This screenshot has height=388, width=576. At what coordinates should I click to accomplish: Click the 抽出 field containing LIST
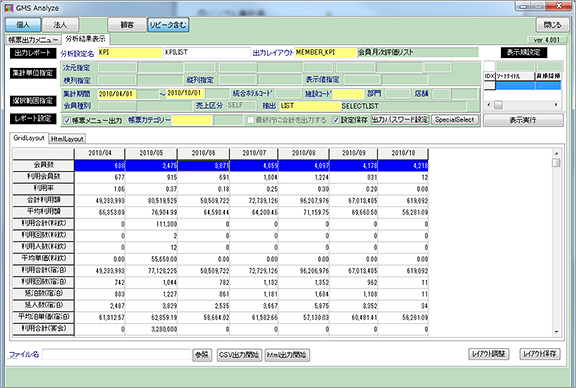310,106
